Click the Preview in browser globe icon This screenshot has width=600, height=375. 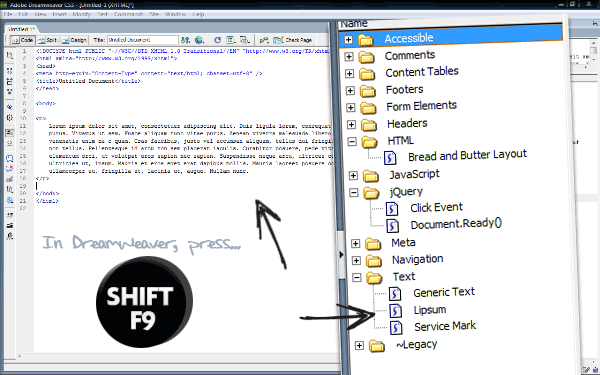click(x=199, y=40)
